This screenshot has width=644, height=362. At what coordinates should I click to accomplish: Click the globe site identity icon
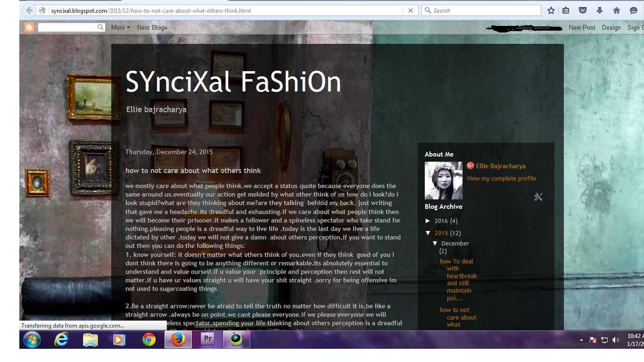pyautogui.click(x=43, y=10)
